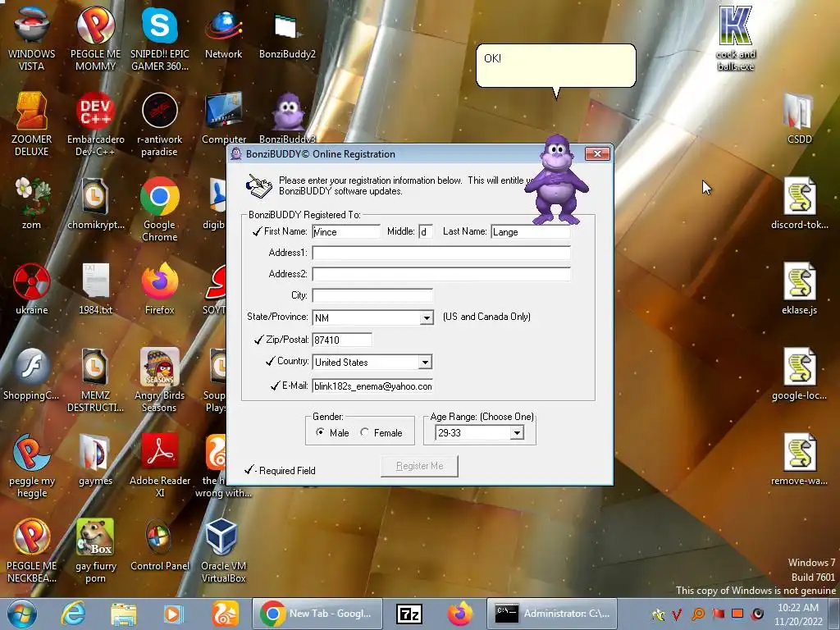Select the eklase.js script file

(x=799, y=288)
